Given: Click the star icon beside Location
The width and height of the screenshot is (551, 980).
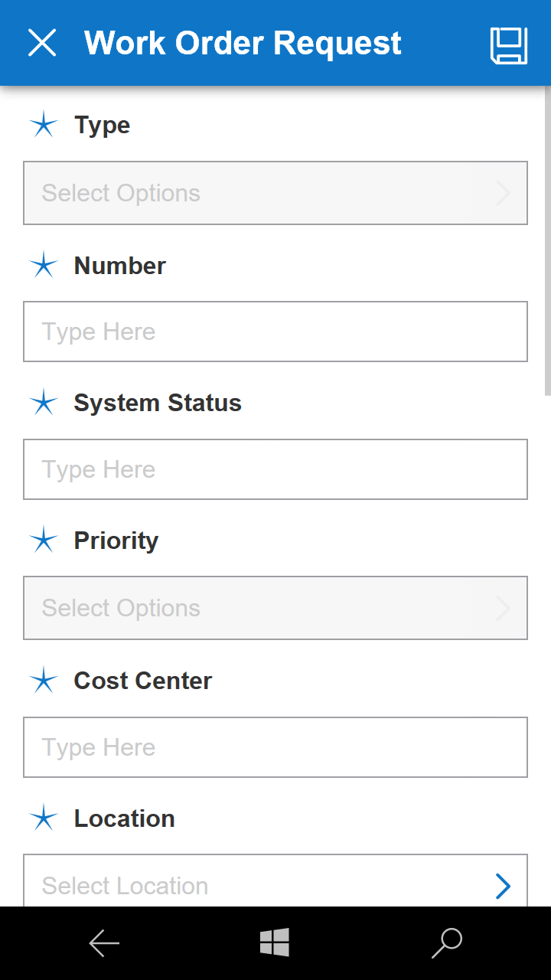Looking at the screenshot, I should click(44, 818).
